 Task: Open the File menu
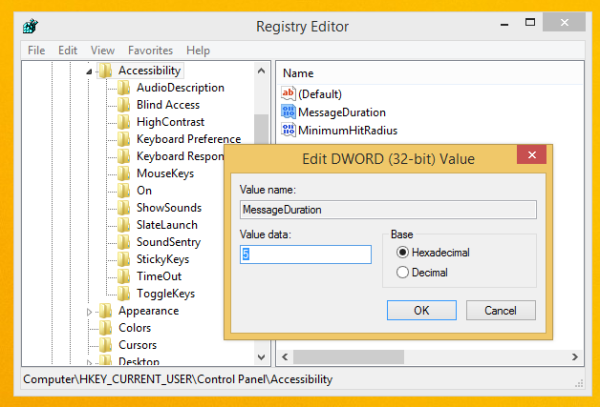[x=36, y=50]
